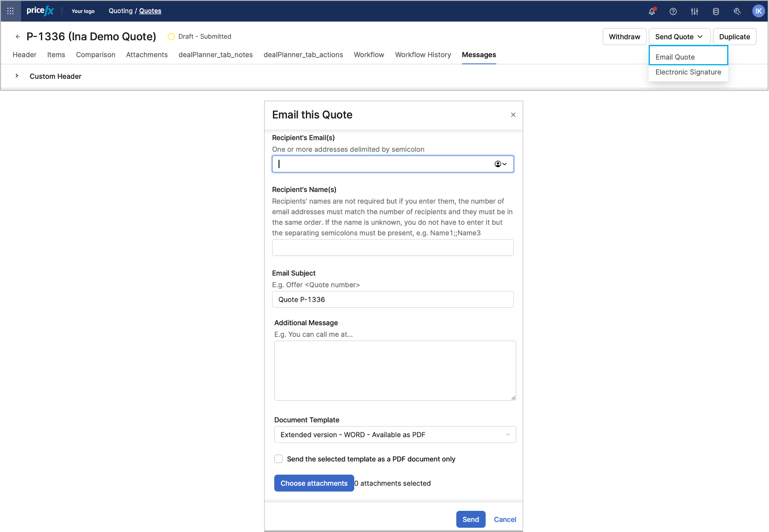Enable sending template as PDF only
The width and height of the screenshot is (769, 532).
point(279,459)
